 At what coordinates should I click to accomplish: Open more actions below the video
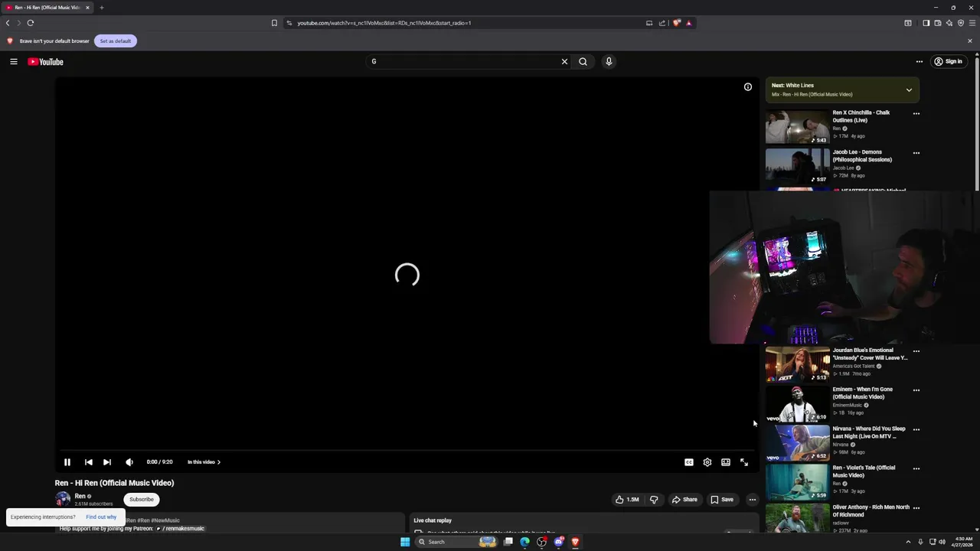tap(753, 500)
